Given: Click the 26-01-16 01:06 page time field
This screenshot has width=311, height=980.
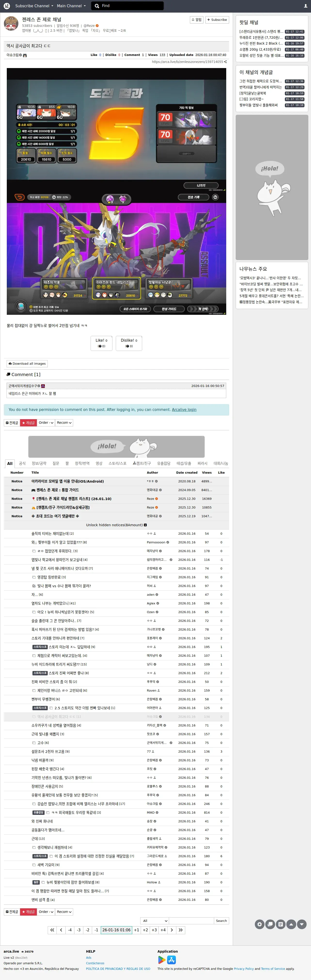Looking at the screenshot, I should [116, 930].
